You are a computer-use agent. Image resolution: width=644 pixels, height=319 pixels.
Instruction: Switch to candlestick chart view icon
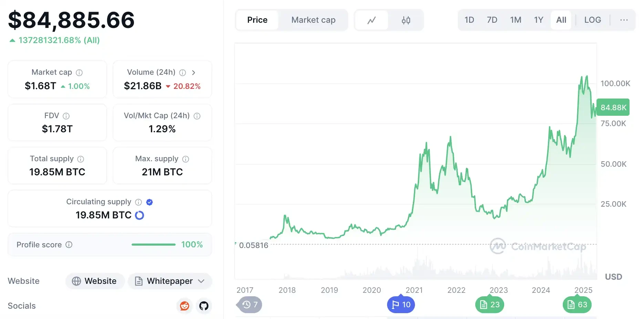coord(406,20)
